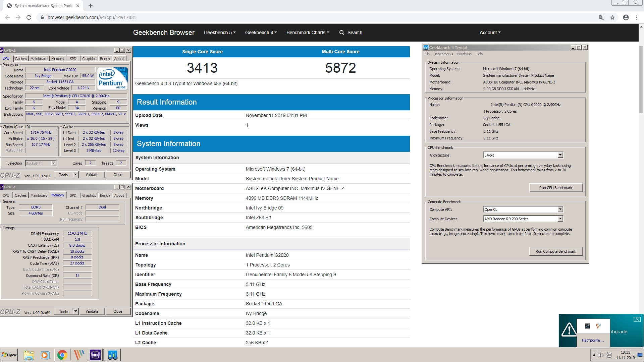
Task: Open Purchase menu in Geekbench 4 Tryout
Action: pyautogui.click(x=464, y=54)
